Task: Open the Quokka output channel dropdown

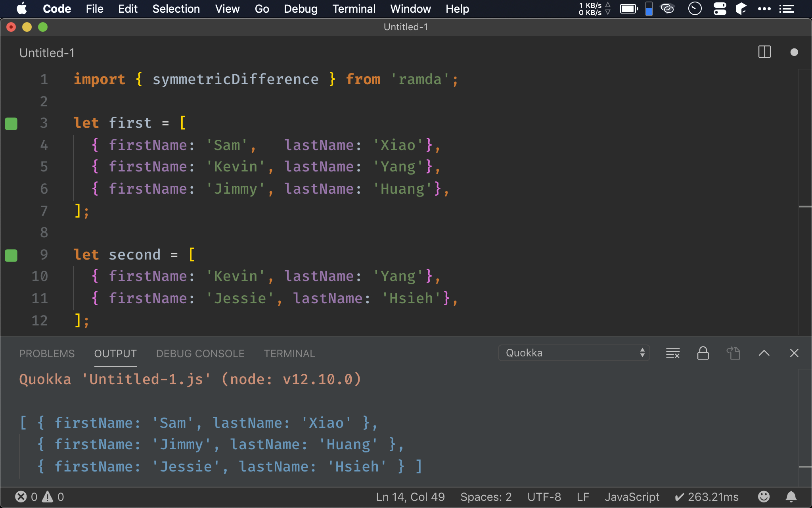Action: pyautogui.click(x=574, y=353)
